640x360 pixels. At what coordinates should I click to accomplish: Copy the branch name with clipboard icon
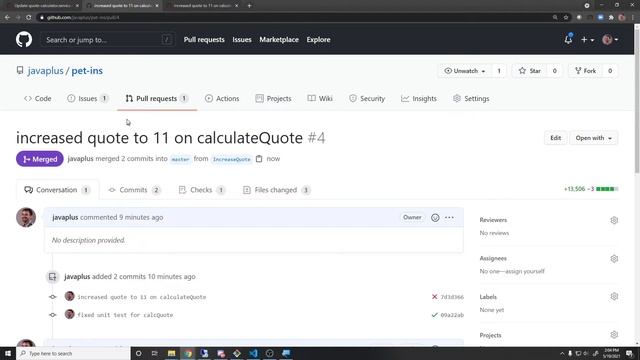pyautogui.click(x=259, y=159)
